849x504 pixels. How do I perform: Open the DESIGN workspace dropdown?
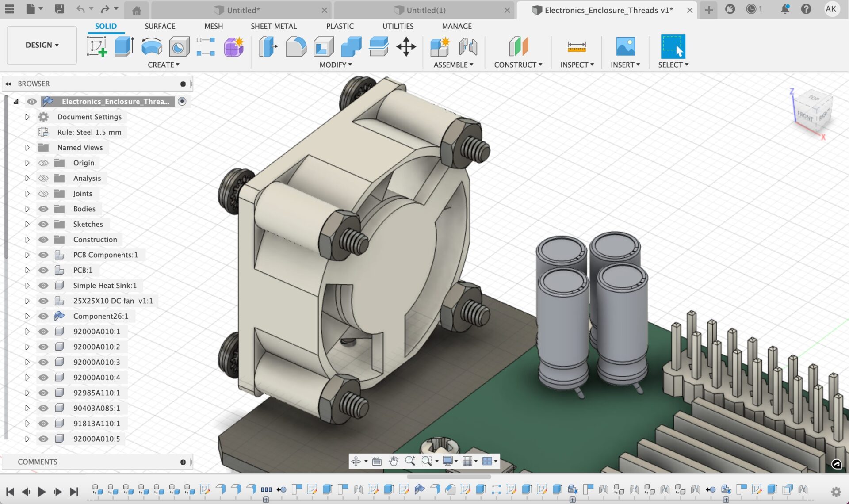coord(42,45)
